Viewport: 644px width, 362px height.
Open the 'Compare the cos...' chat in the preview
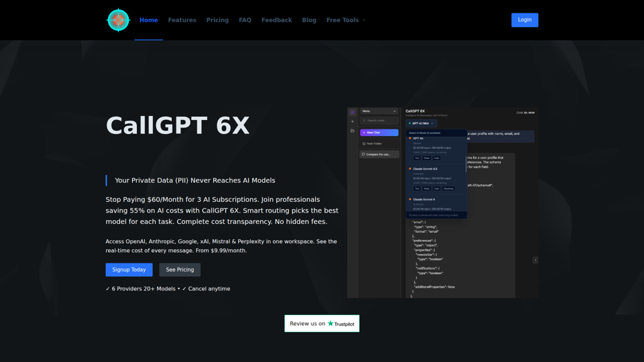(378, 154)
